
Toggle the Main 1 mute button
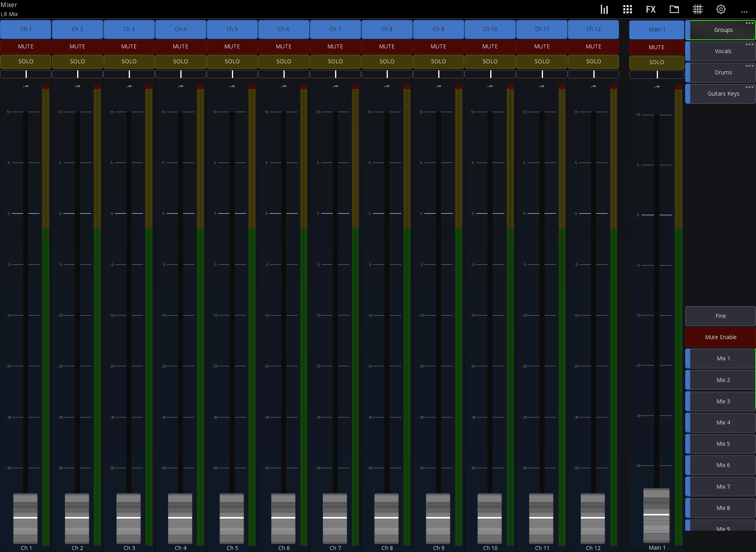click(x=656, y=47)
